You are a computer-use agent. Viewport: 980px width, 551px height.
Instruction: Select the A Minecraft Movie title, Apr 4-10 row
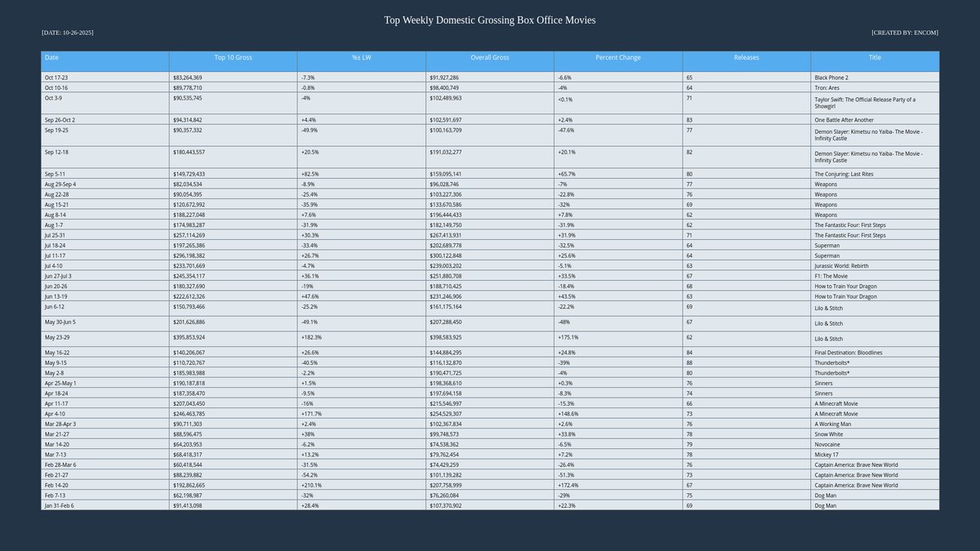(875, 414)
